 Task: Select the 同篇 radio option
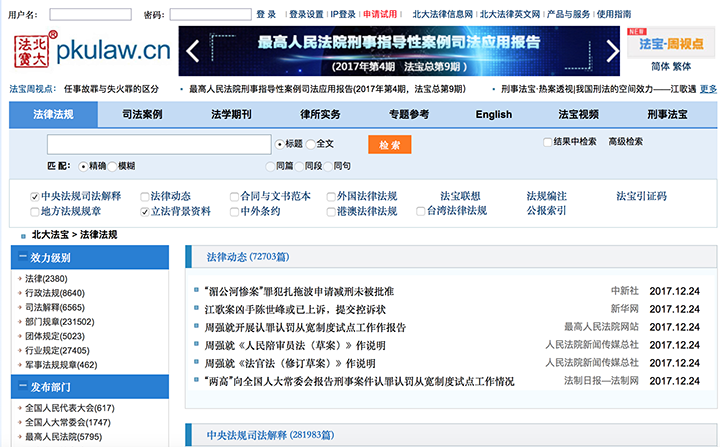click(270, 166)
